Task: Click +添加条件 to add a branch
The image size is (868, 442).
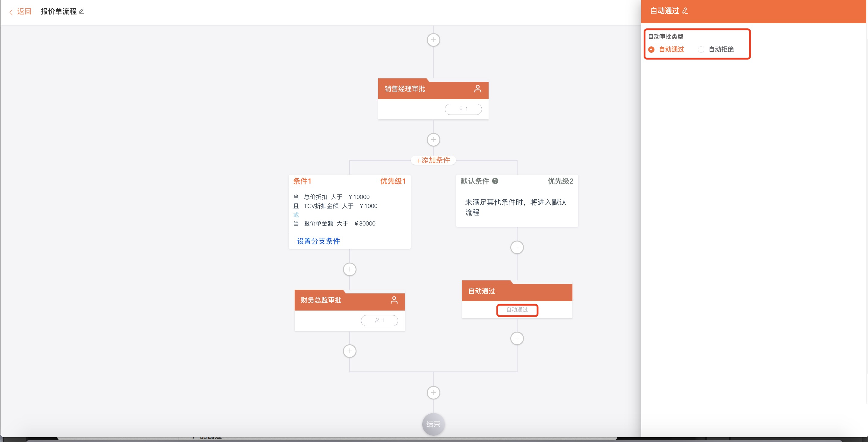Action: coord(433,160)
